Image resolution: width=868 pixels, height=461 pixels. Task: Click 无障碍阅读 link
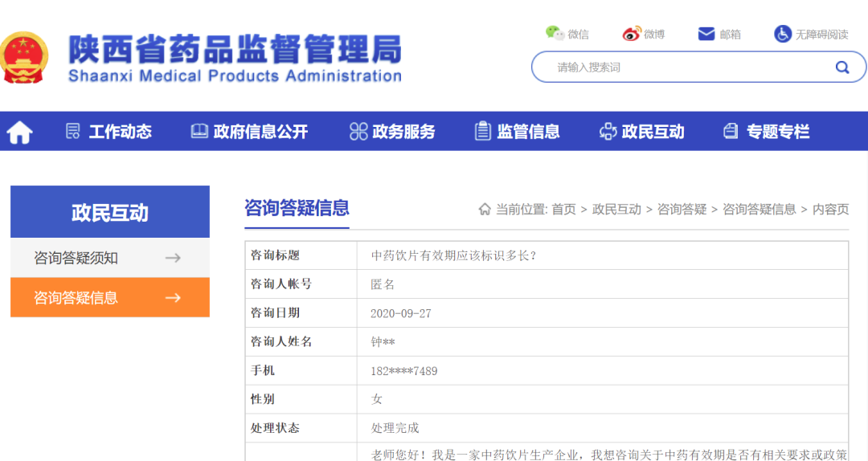click(x=822, y=35)
